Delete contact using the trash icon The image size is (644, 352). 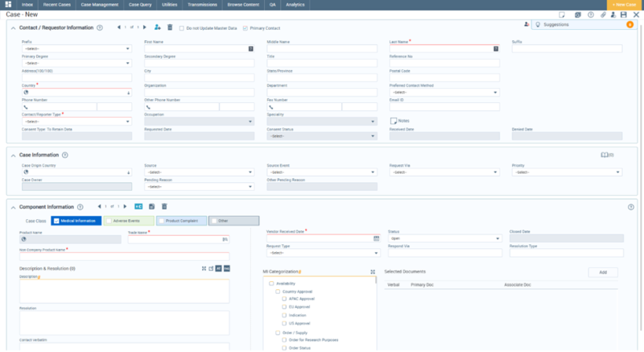click(x=169, y=27)
